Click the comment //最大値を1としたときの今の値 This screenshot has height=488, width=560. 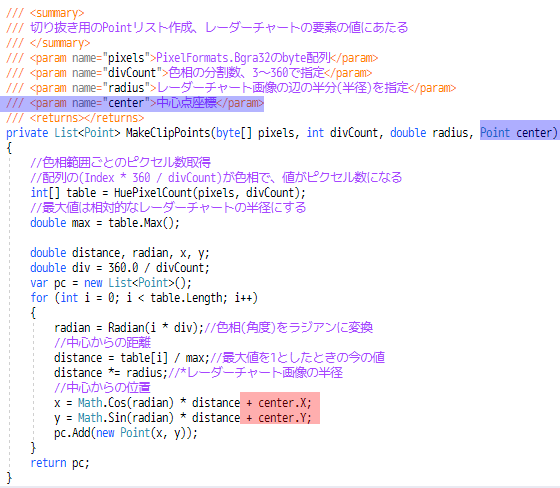click(298, 358)
